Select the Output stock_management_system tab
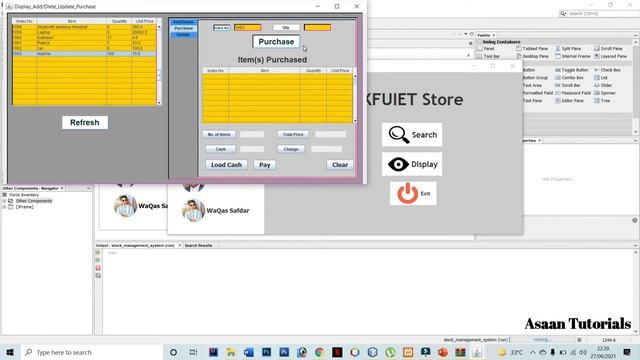The image size is (640, 360). click(x=135, y=246)
